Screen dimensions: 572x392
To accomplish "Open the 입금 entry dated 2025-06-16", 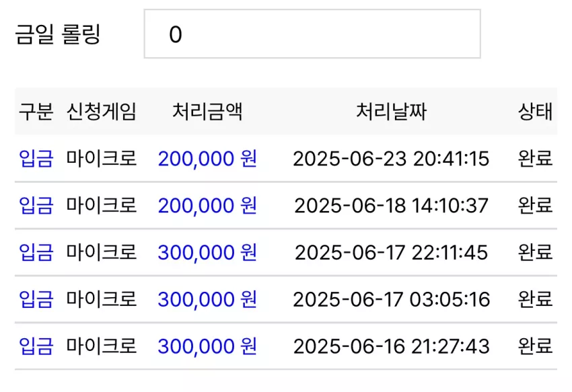I will point(36,346).
